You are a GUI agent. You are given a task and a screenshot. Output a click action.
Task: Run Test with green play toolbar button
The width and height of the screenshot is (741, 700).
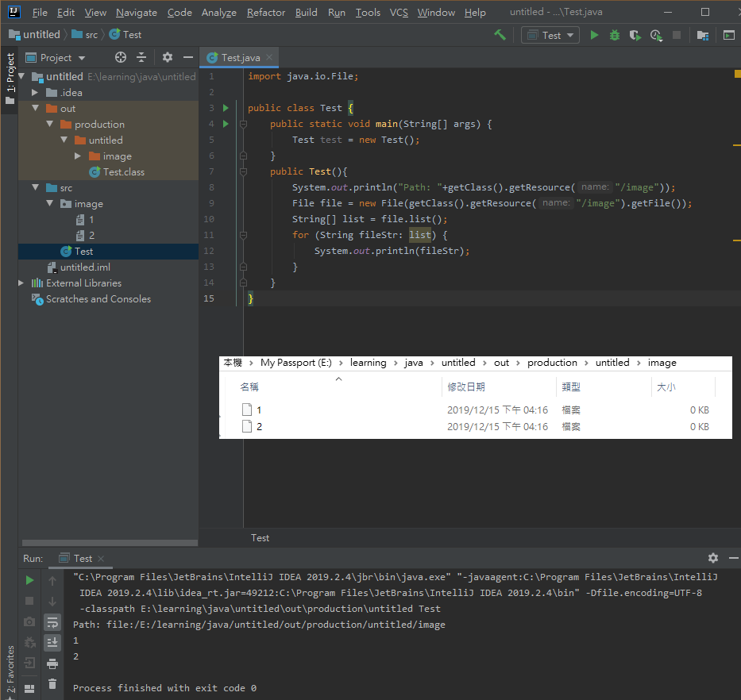[x=595, y=35]
